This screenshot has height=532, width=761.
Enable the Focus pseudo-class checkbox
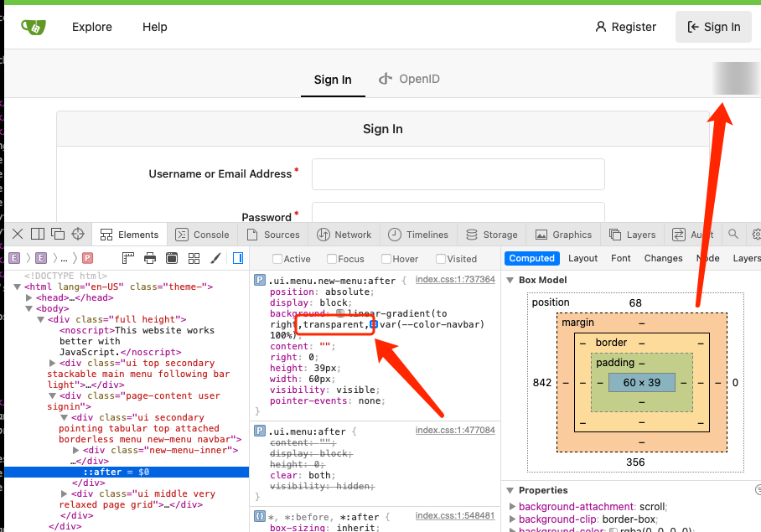click(332, 259)
